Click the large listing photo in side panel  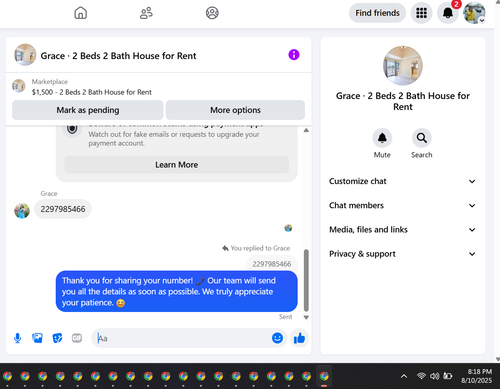403,66
